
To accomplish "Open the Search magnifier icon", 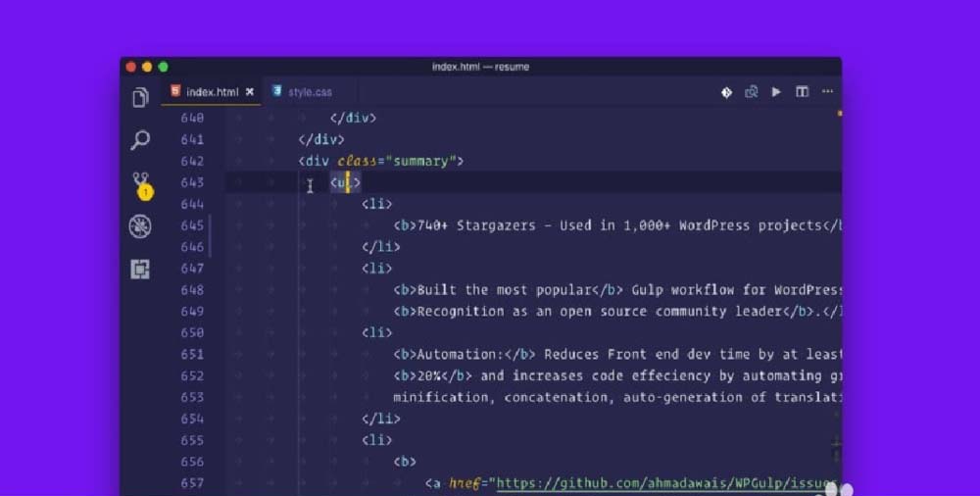I will [x=140, y=139].
